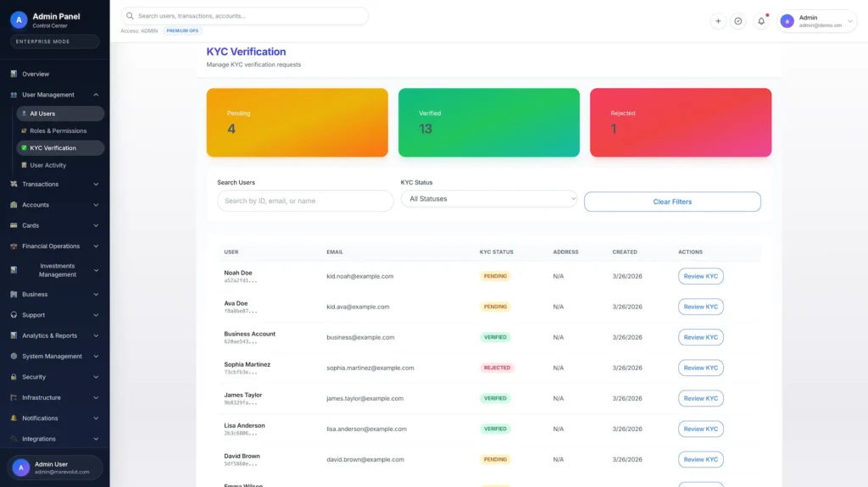The height and width of the screenshot is (487, 868).
Task: Click the Clear Filters button
Action: click(x=672, y=202)
